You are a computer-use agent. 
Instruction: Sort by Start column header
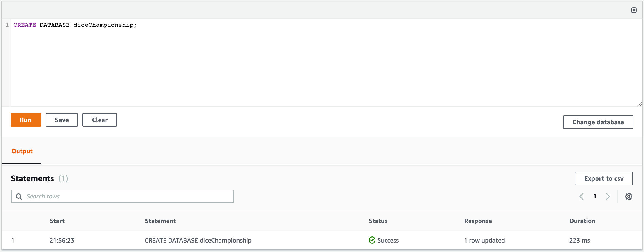(57, 221)
